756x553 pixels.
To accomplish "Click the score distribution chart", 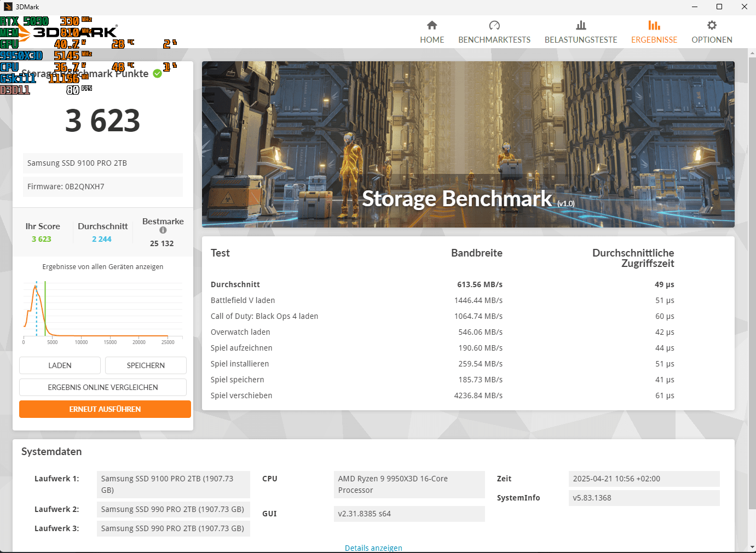I will (x=103, y=312).
